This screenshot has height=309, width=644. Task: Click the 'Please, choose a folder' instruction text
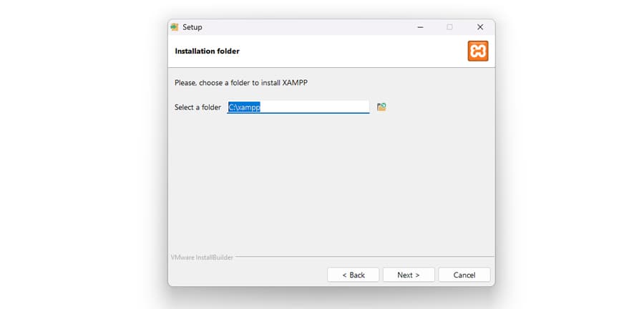coord(241,83)
